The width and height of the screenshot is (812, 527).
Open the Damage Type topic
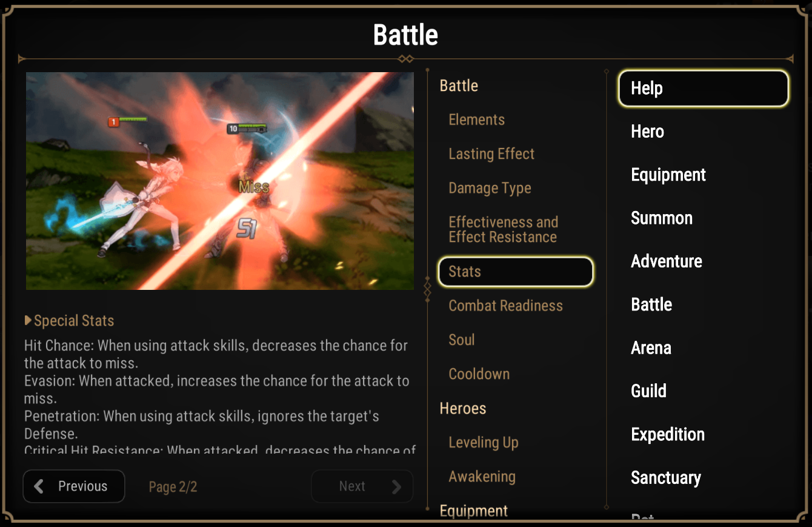click(x=490, y=188)
